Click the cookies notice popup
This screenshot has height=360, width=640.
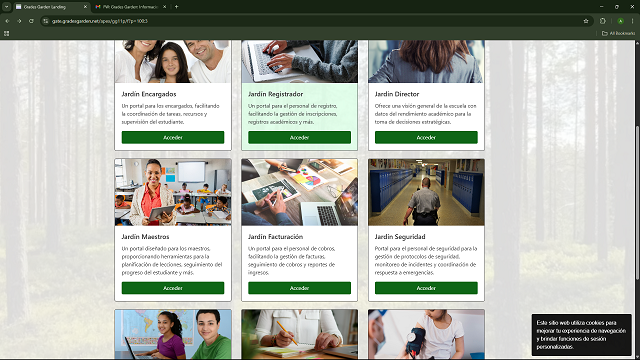pyautogui.click(x=581, y=335)
